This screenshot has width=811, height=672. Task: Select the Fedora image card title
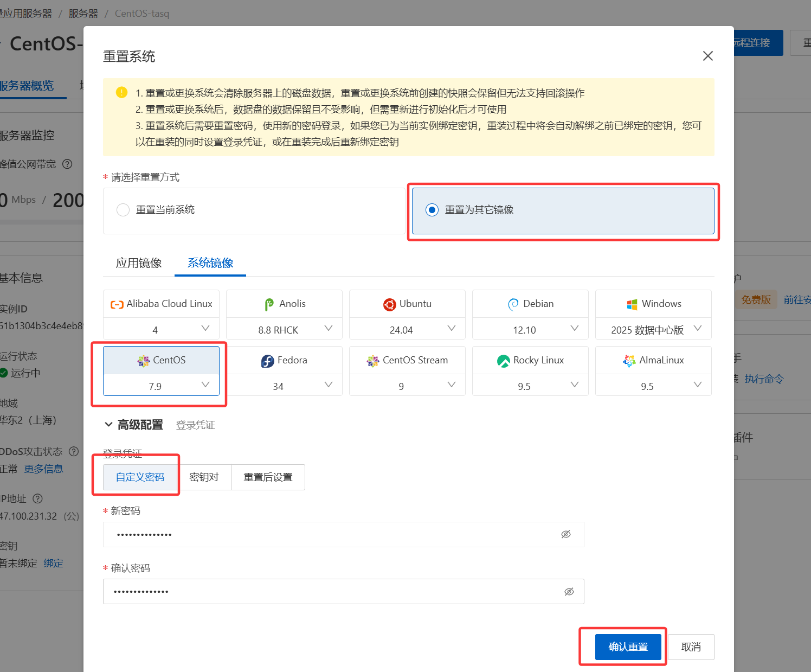point(292,360)
